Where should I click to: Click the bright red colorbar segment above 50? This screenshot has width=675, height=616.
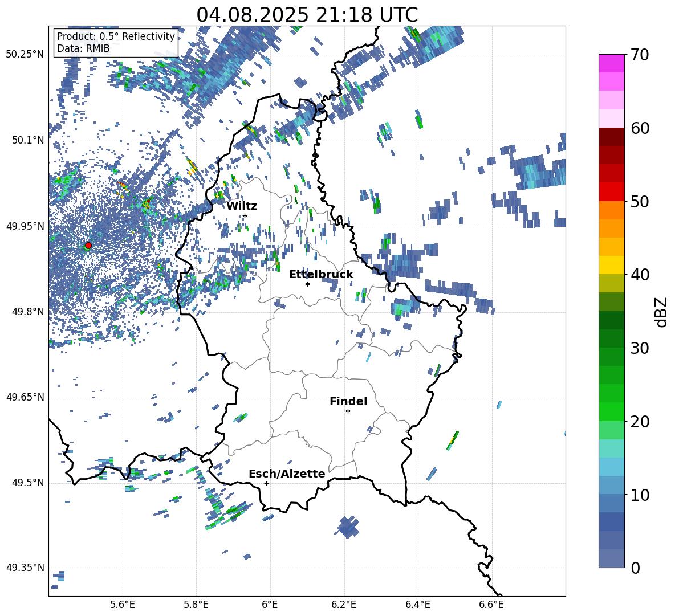pyautogui.click(x=611, y=192)
